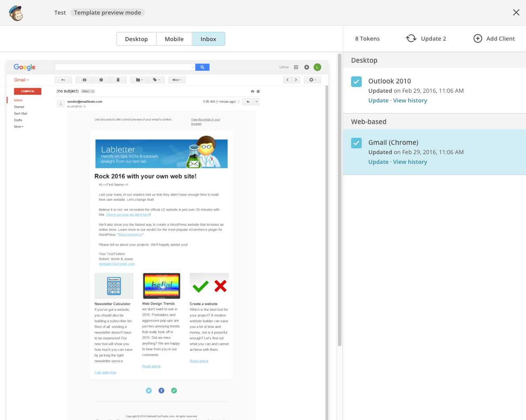This screenshot has width=526, height=420.
Task: Expand the to email-to details arrow
Action: click(x=84, y=106)
